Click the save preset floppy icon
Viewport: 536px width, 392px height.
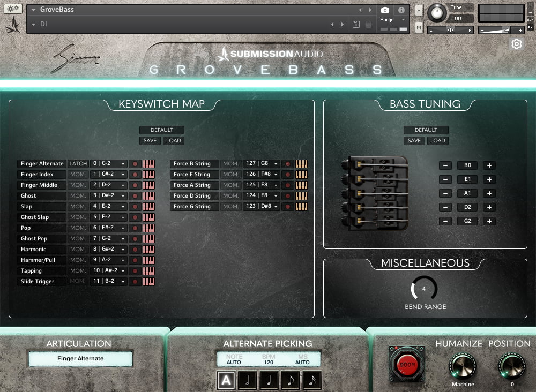356,24
